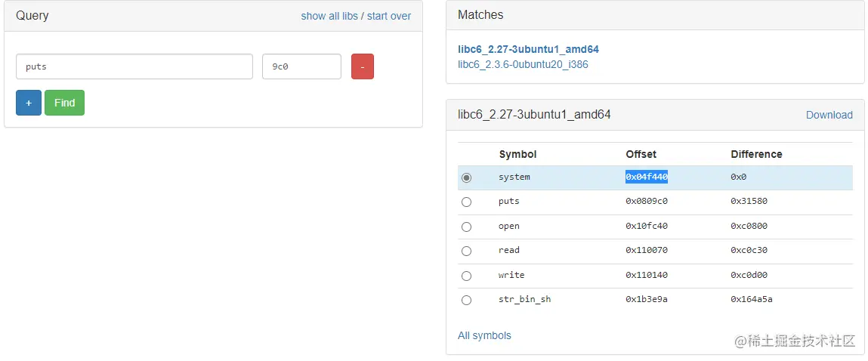
Task: Select the open symbol radio button
Action: tap(466, 227)
